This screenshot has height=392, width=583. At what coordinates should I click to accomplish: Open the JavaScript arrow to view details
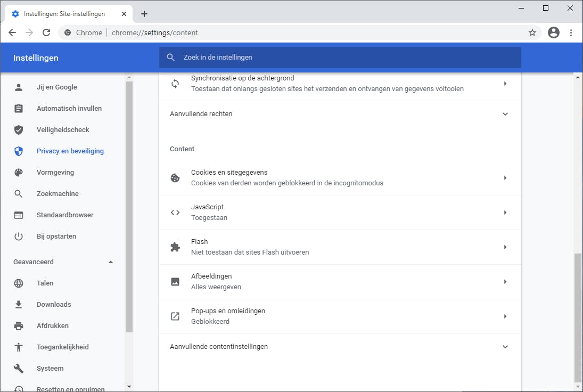[x=505, y=213]
